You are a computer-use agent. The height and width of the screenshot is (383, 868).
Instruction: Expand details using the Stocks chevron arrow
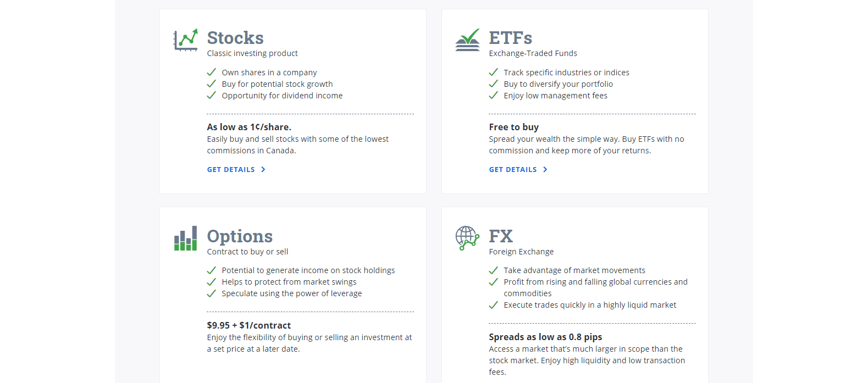coord(263,169)
